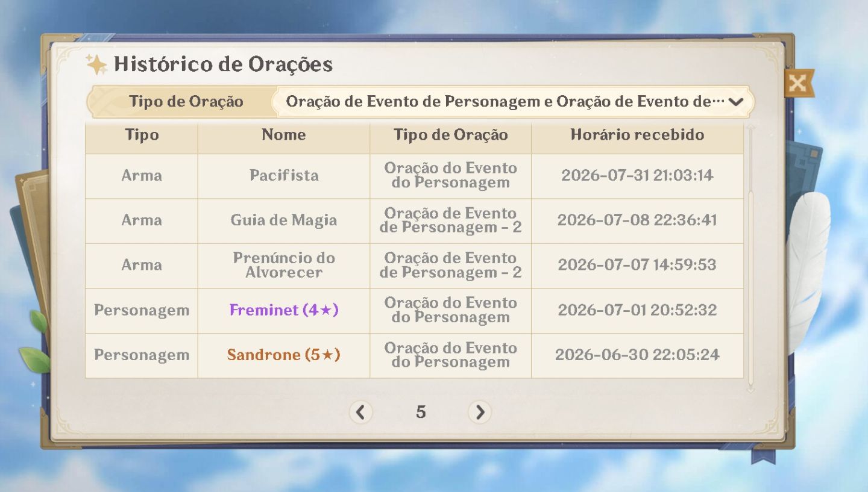Click the timestamp 2026-07-01 20:52:32
This screenshot has width=868, height=492.
[637, 310]
